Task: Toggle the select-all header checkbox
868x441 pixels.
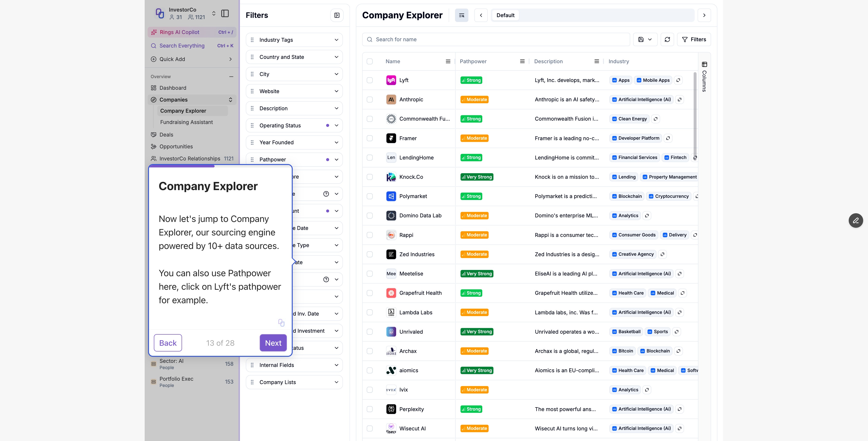Action: point(370,61)
